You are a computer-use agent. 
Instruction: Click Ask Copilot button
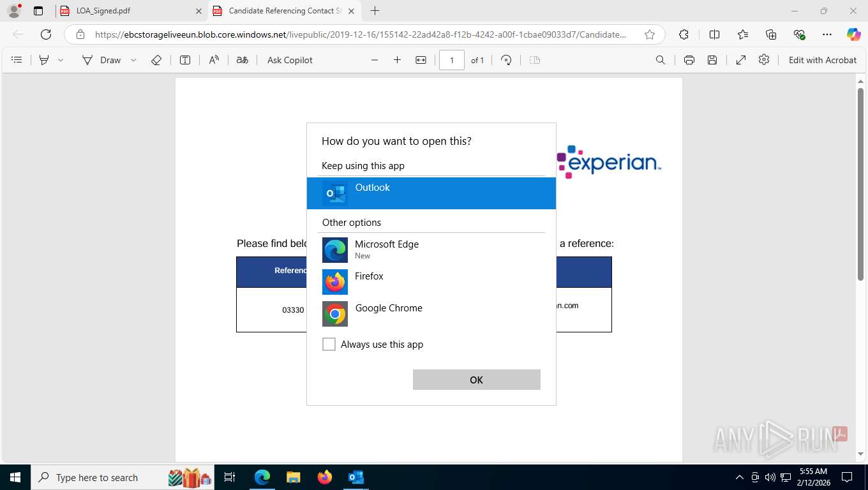point(290,60)
